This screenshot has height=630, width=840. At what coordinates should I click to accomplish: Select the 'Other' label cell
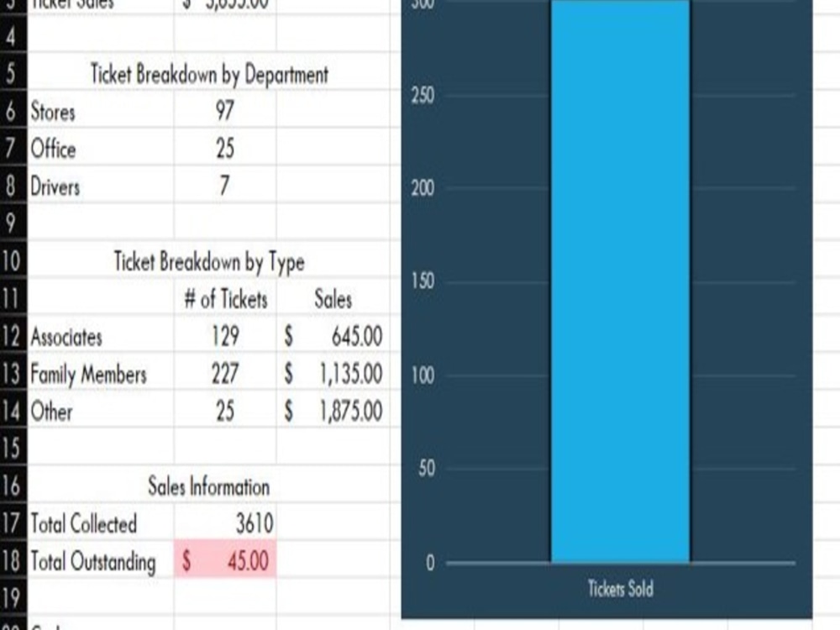click(101, 411)
